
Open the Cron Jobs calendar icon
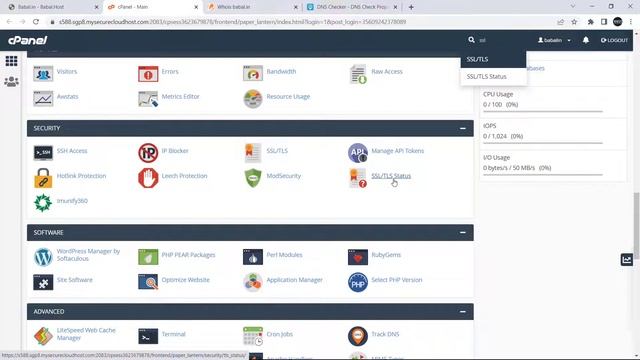[x=253, y=336]
